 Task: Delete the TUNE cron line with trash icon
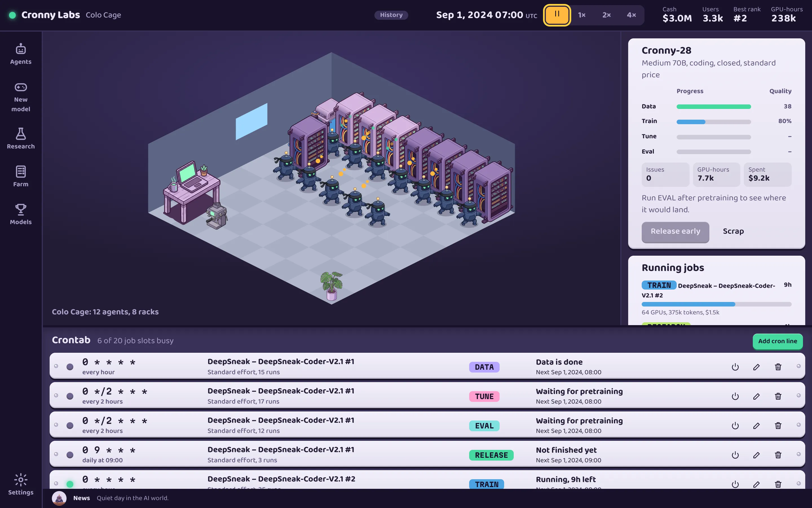(778, 396)
